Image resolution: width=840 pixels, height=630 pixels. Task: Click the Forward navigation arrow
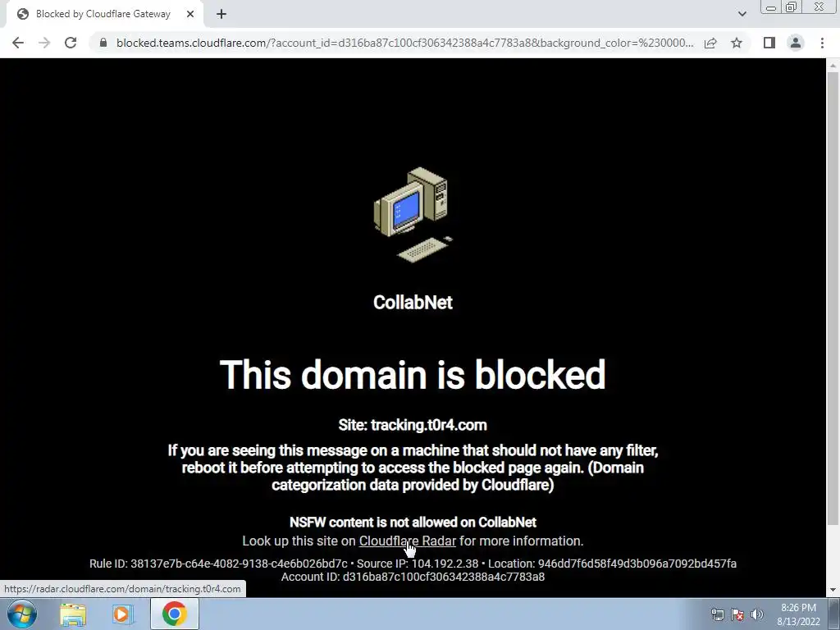[x=44, y=43]
